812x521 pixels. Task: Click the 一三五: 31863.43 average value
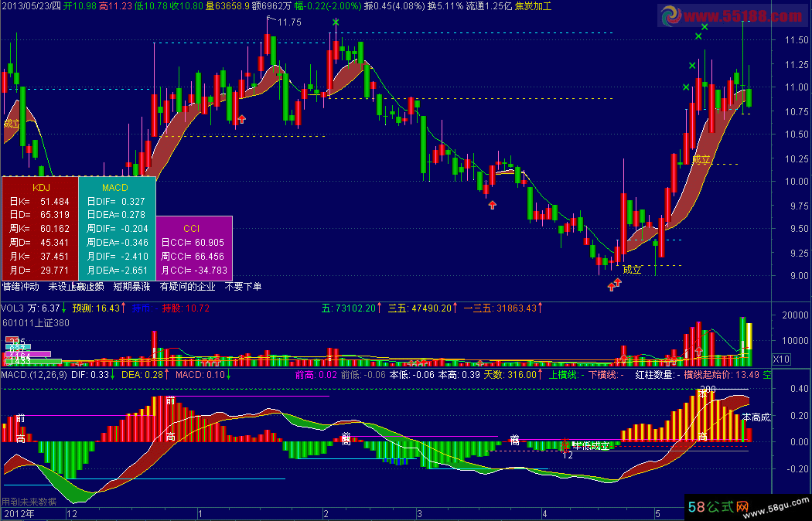pyautogui.click(x=502, y=308)
